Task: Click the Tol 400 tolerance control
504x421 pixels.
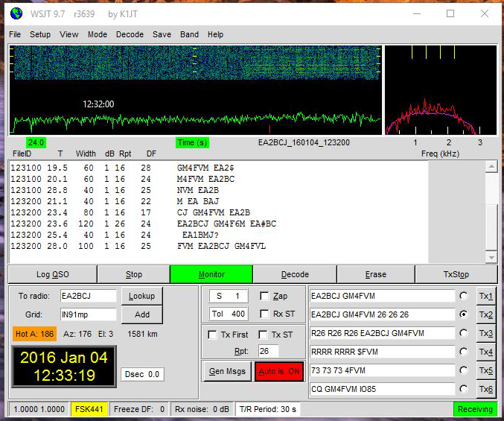Action: pyautogui.click(x=229, y=314)
